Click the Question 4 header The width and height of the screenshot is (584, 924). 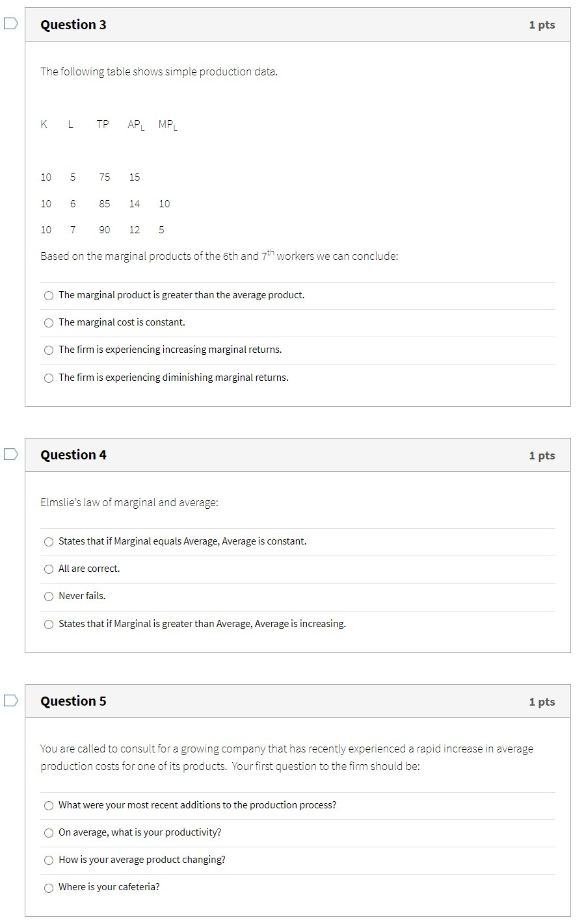73,455
